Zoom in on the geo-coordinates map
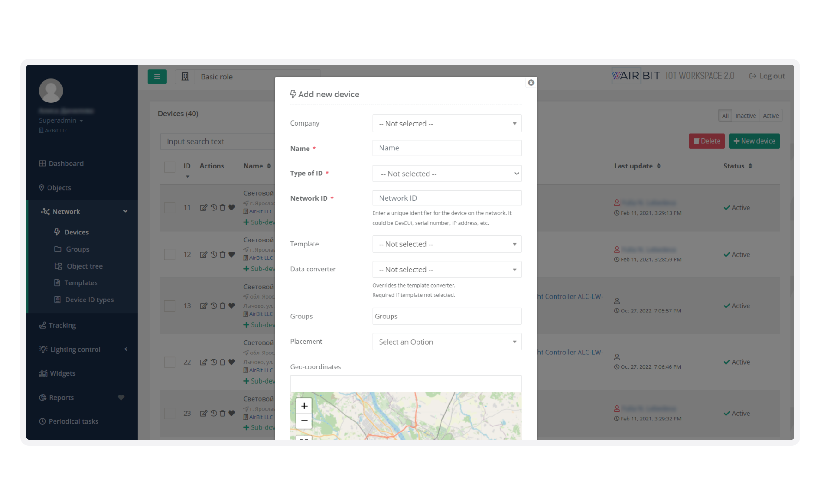821x504 pixels. click(x=304, y=406)
